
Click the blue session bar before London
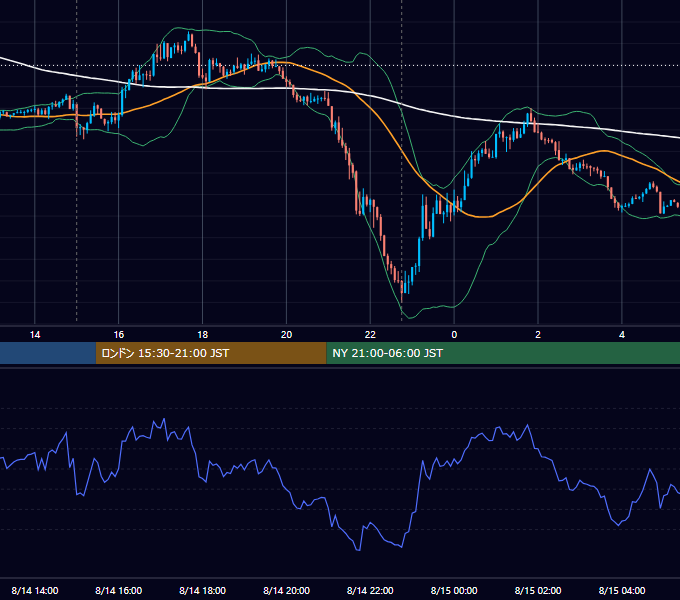pos(48,353)
